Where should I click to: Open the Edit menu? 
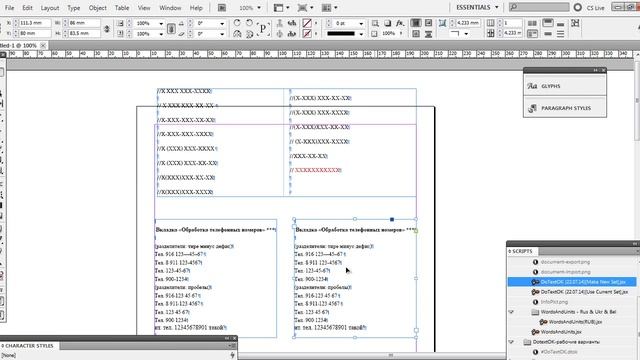pyautogui.click(x=27, y=8)
